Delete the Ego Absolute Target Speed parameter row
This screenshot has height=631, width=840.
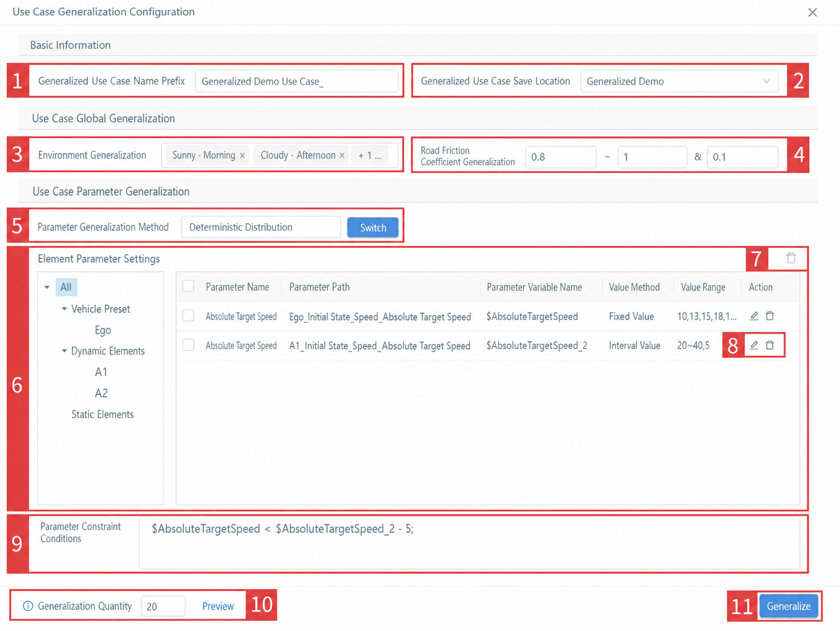(770, 316)
